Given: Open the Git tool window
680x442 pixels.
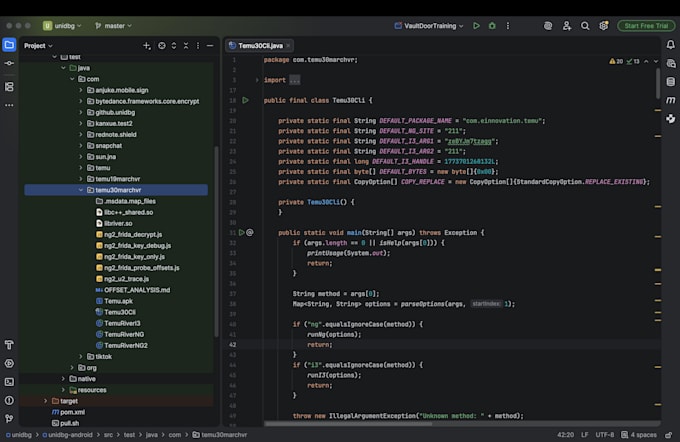Looking at the screenshot, I should 9,419.
